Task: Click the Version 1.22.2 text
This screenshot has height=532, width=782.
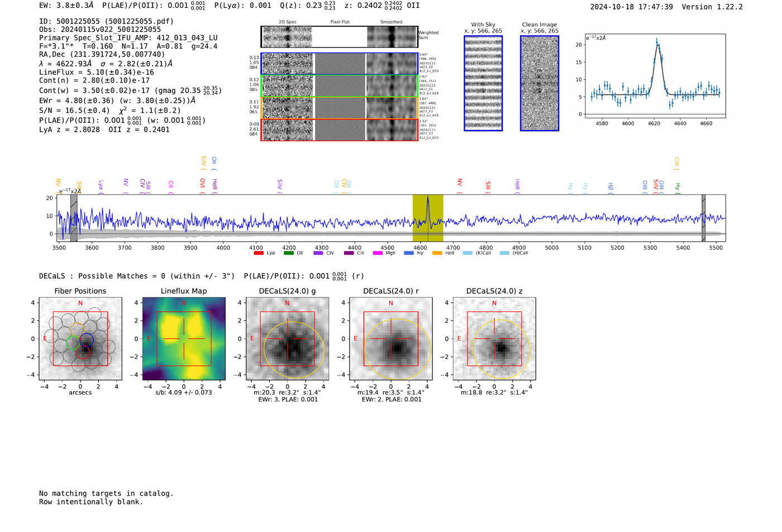Action: point(712,7)
